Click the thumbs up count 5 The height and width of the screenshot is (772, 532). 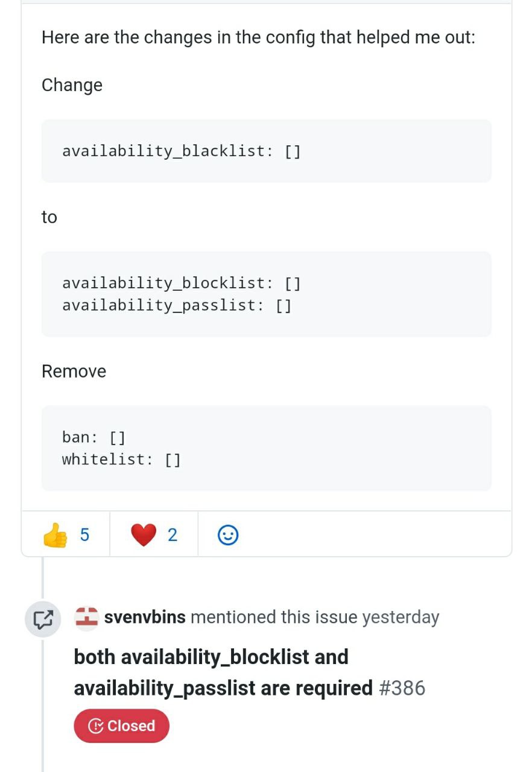[84, 535]
